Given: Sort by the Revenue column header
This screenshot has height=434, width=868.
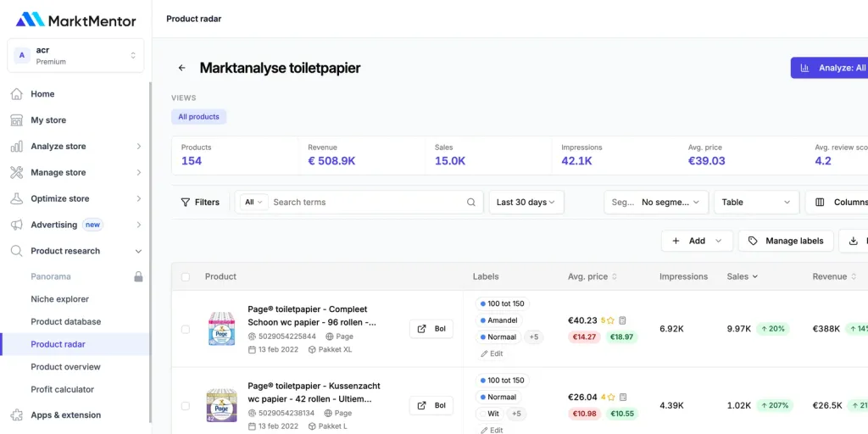Looking at the screenshot, I should tap(834, 276).
